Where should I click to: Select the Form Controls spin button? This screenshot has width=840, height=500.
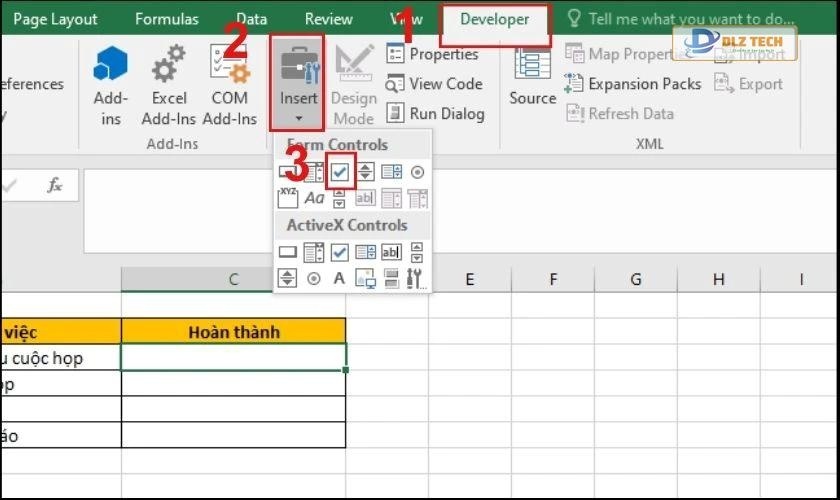pos(365,172)
